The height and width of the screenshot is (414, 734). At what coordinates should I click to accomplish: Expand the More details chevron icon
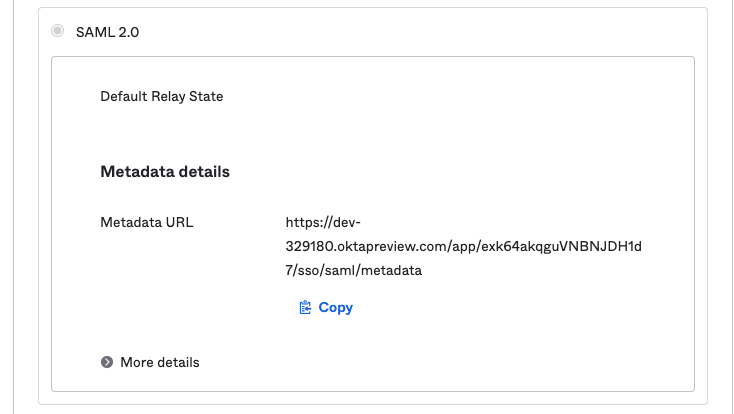(x=107, y=362)
